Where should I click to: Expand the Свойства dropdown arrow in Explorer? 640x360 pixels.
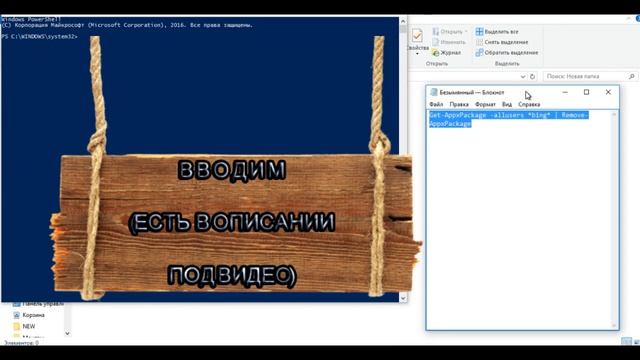417,54
